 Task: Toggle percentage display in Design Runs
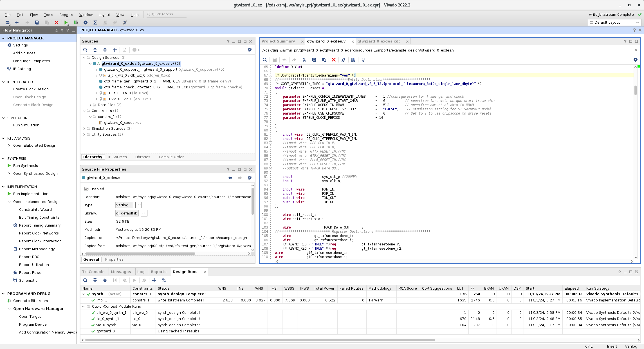pyautogui.click(x=164, y=280)
